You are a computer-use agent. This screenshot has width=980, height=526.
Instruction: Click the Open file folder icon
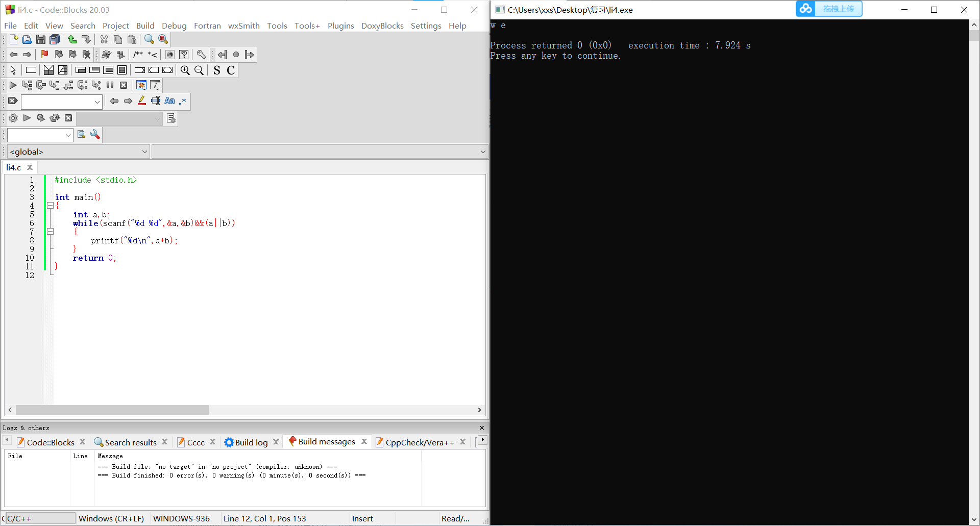(x=27, y=39)
